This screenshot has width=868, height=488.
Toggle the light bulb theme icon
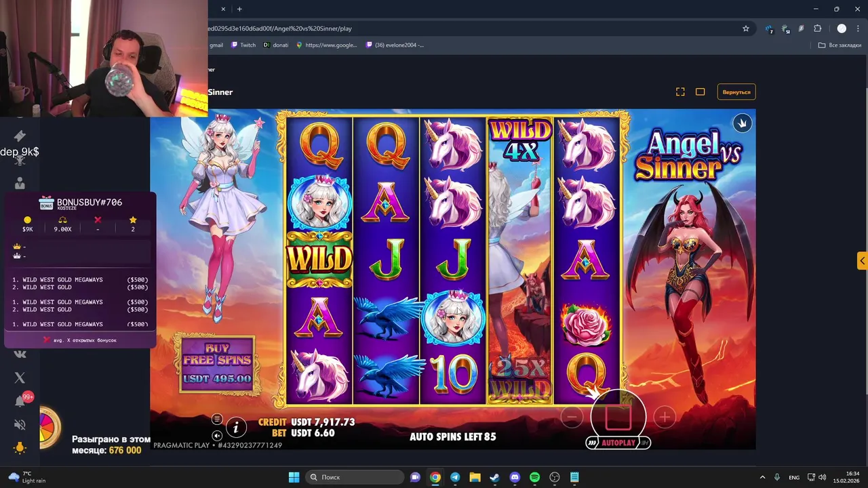pos(20,447)
